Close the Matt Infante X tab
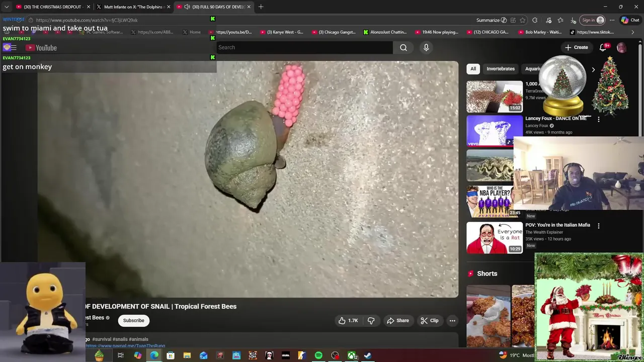 coord(169,7)
